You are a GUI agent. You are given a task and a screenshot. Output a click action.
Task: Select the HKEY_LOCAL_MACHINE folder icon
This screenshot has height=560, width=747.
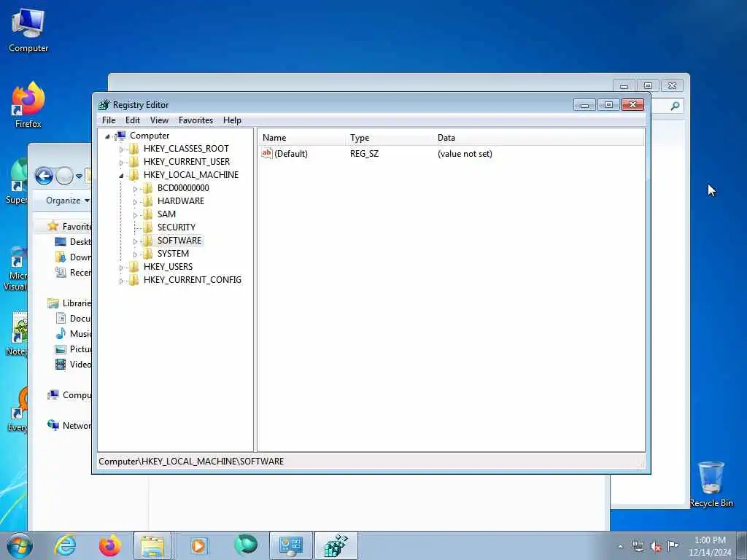pos(134,175)
